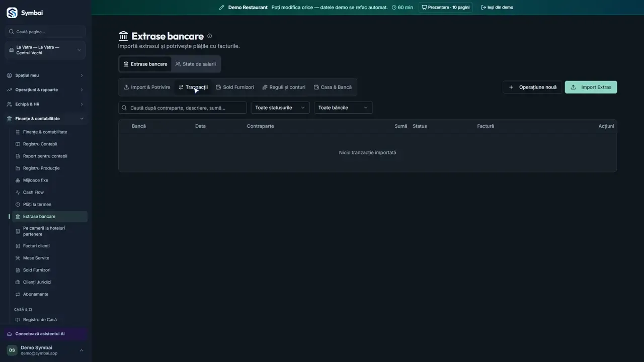Screen dimensions: 644x362
Task: Expand Operațiuni & rapoarte section
Action: tap(45, 90)
